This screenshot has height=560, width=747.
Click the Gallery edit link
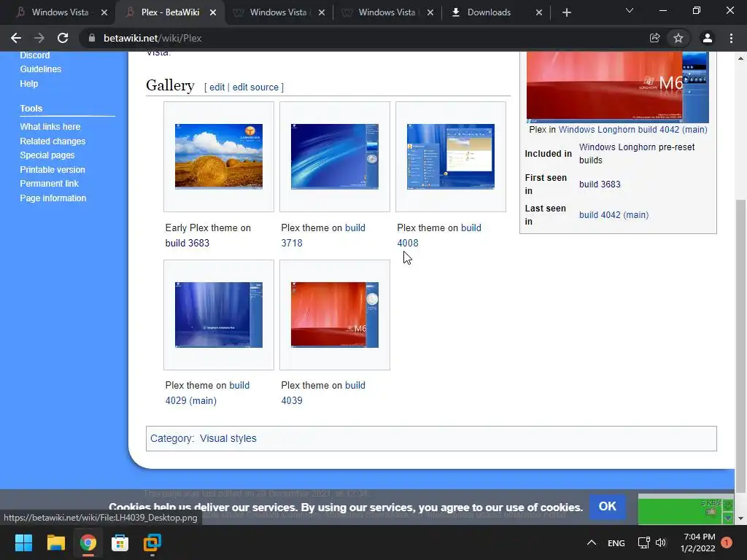click(x=217, y=87)
